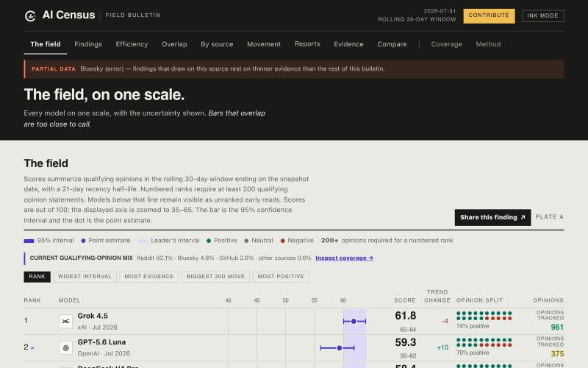Image resolution: width=588 pixels, height=368 pixels.
Task: Open the Movement tab
Action: pyautogui.click(x=264, y=44)
